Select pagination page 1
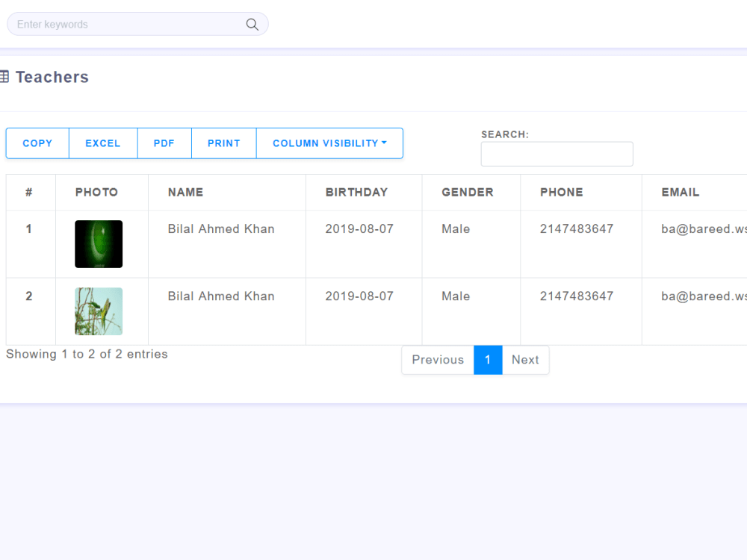The width and height of the screenshot is (747, 560). pos(488,360)
